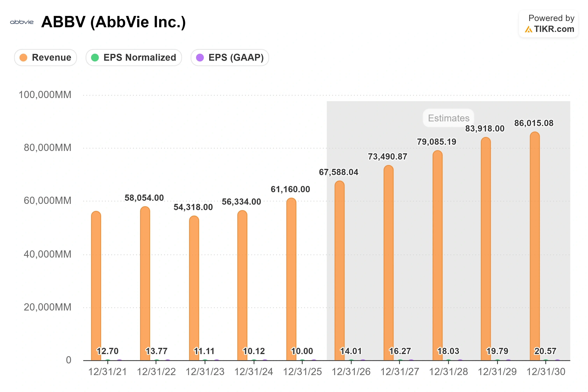588x392 pixels.
Task: Select the 79,085.19 estimate bar for 12/31/28
Action: (x=437, y=255)
